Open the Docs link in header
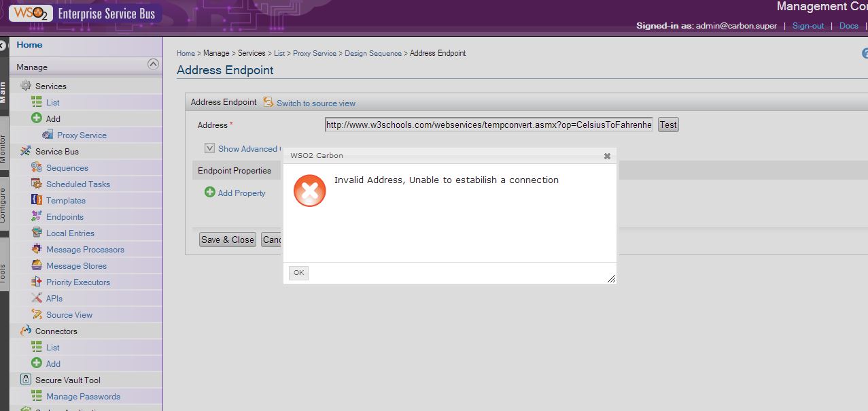 click(x=849, y=26)
